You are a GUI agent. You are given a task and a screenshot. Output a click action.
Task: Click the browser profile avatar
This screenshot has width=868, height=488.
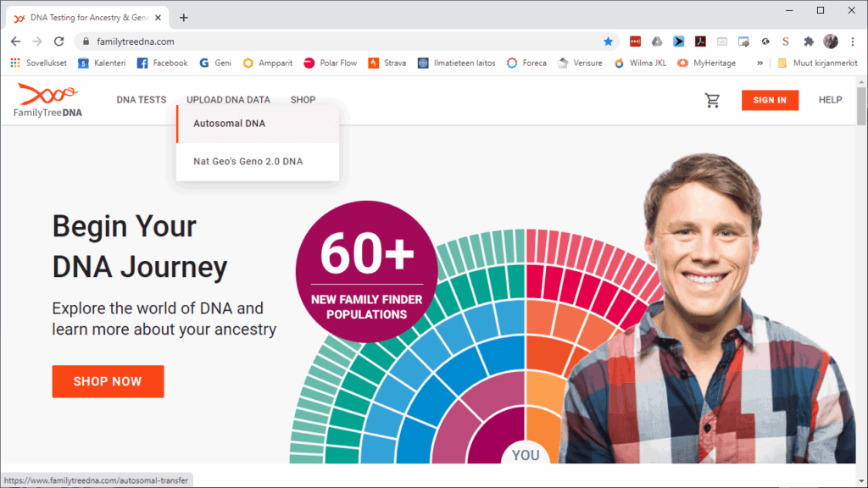point(831,42)
